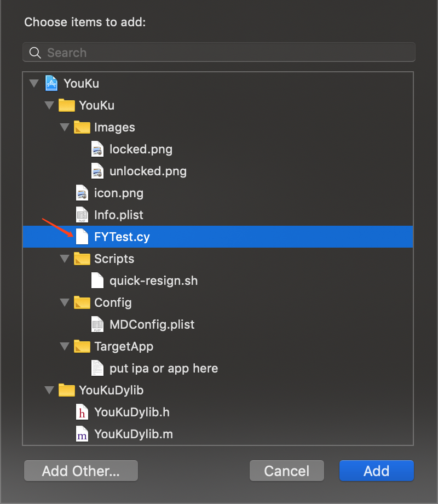Click the Cancel button

[287, 471]
